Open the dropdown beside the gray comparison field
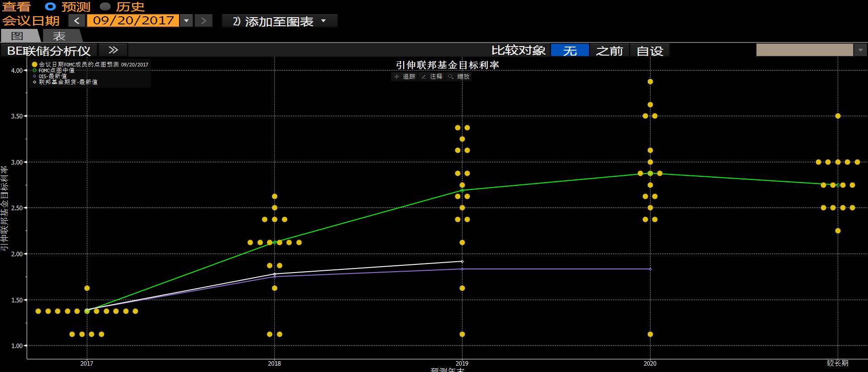Screen dimensions: 868x372 (x=860, y=50)
